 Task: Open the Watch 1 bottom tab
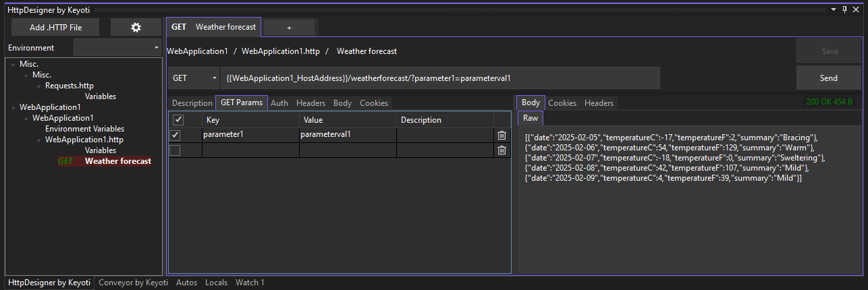(250, 283)
